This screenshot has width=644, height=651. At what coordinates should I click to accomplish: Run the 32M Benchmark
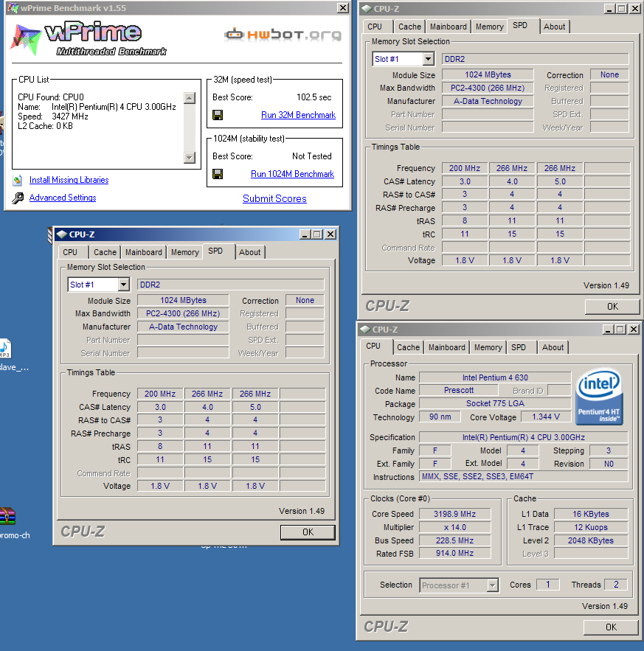pyautogui.click(x=298, y=115)
